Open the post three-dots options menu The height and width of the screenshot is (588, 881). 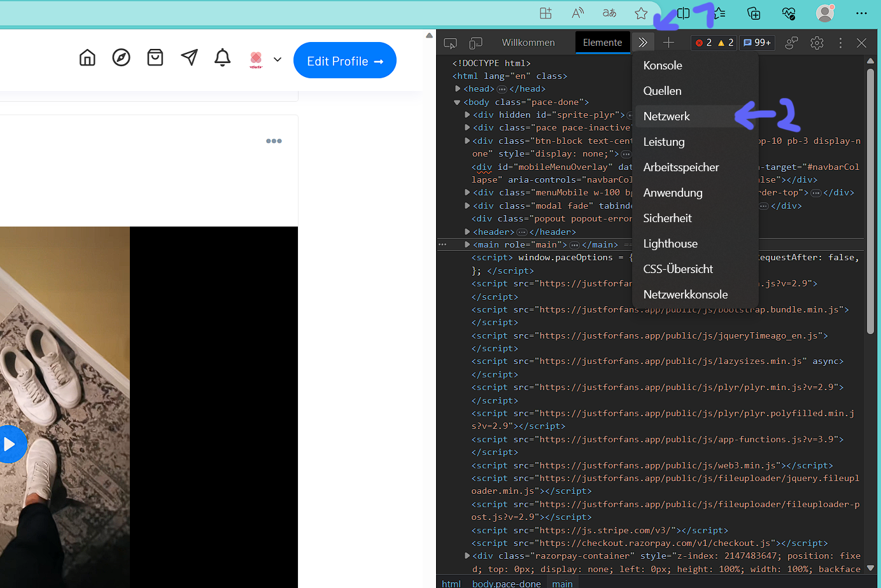point(274,141)
